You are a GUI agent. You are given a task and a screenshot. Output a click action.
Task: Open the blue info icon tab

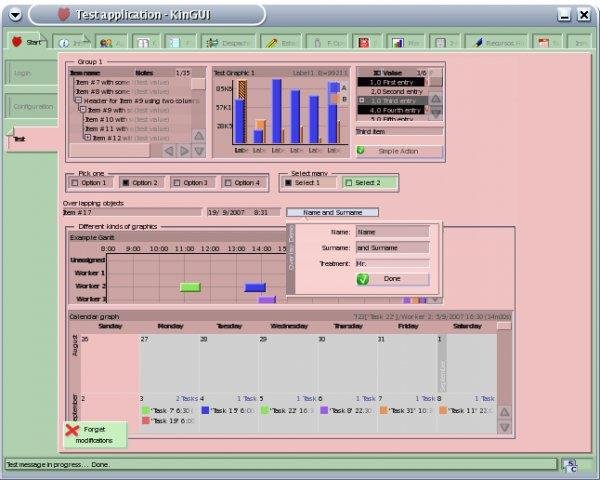click(x=72, y=42)
